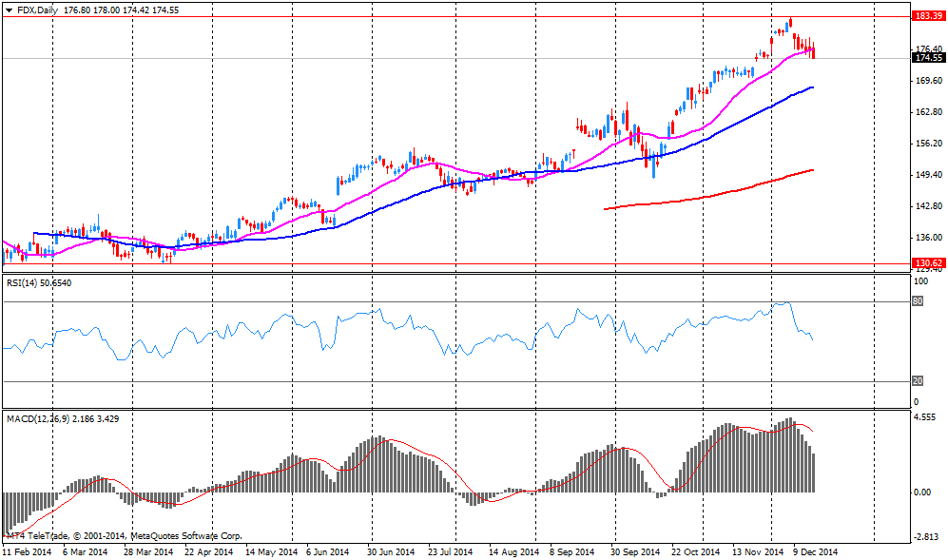The image size is (948, 560).
Task: Click the 169.60 price scale value
Action: [927, 81]
